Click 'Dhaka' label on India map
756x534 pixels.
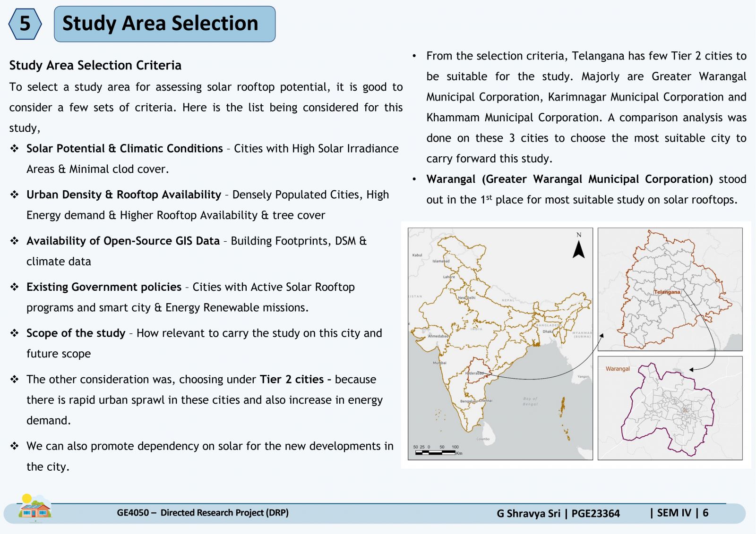548,331
